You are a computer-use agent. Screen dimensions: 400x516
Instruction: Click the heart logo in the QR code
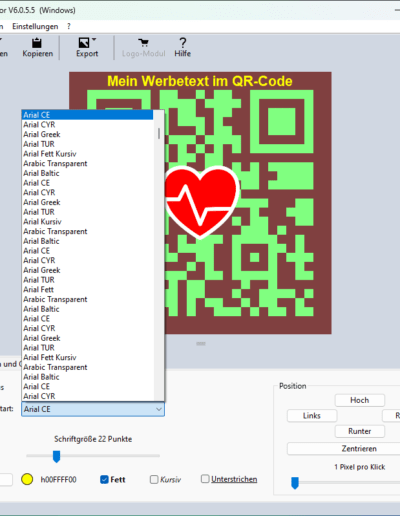pos(202,202)
